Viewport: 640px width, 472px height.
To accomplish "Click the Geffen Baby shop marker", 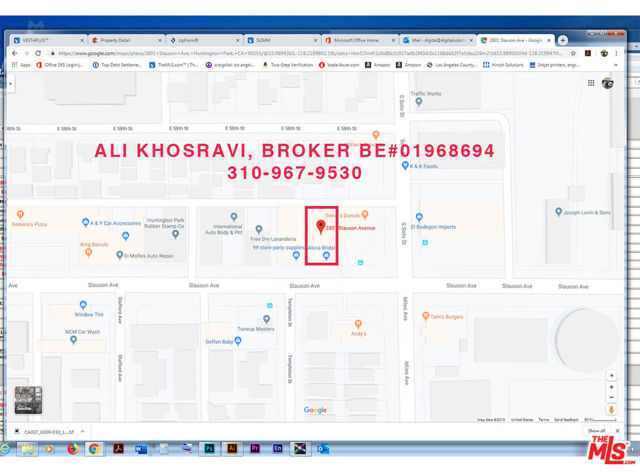I will (x=244, y=340).
